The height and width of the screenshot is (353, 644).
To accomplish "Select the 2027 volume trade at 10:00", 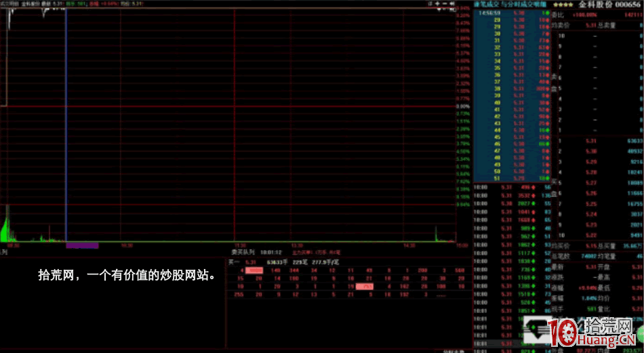I will click(x=524, y=203).
